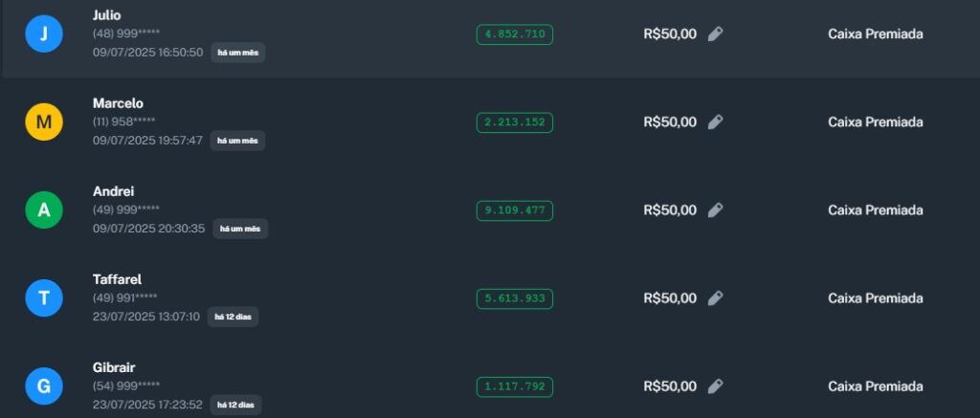Viewport: 980px width, 418px height.
Task: Click Marcelo's yellow M avatar
Action: point(44,122)
